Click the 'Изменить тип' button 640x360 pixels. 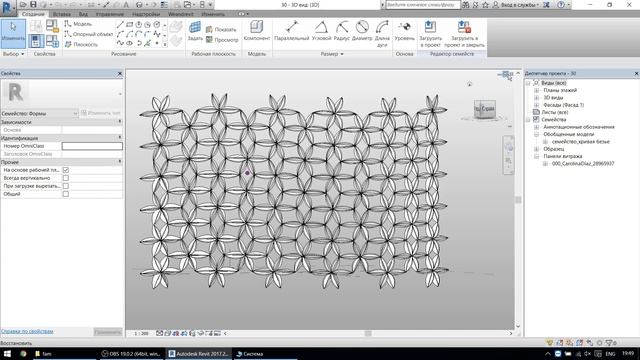point(101,113)
